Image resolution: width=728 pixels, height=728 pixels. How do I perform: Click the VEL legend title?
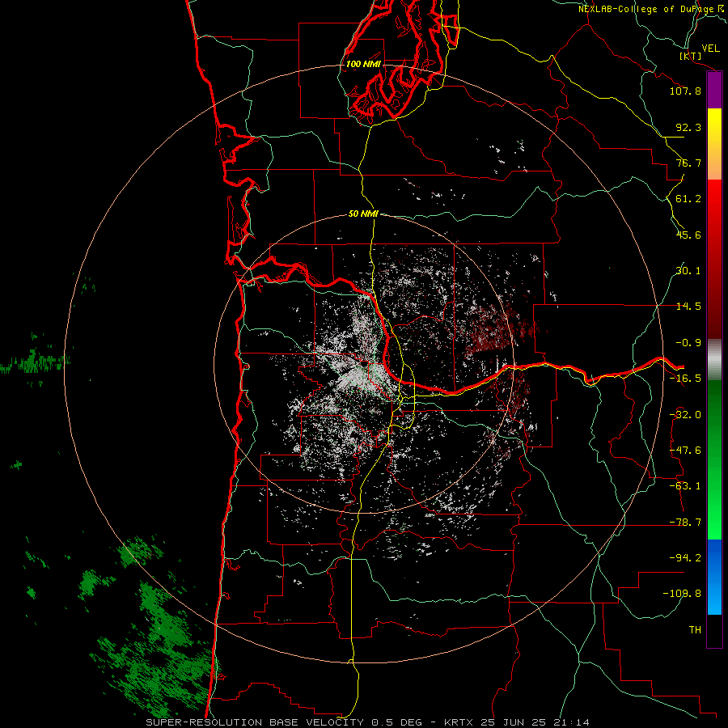pos(710,48)
